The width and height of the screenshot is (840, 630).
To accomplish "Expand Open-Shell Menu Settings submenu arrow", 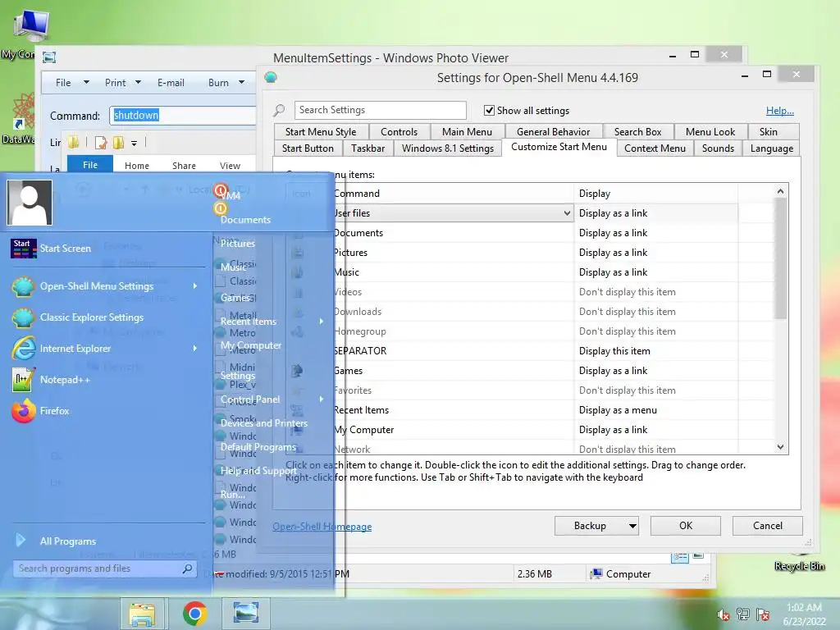I will click(x=195, y=286).
